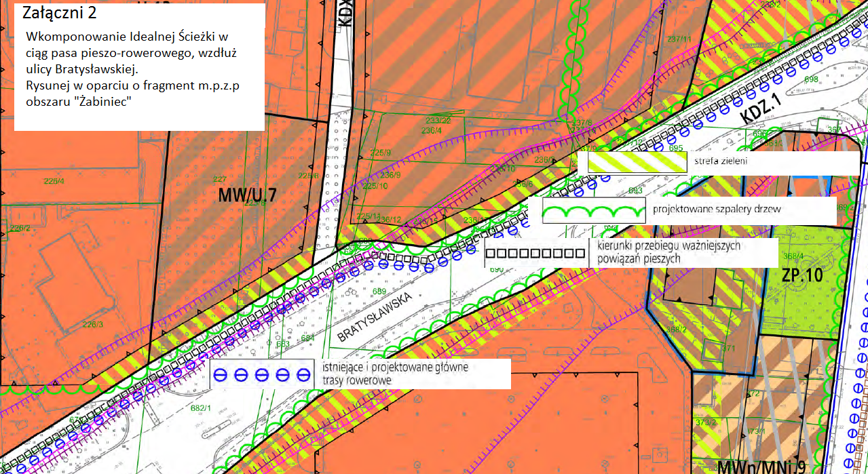
Task: Select parcel number 226/3
Action: [92, 325]
